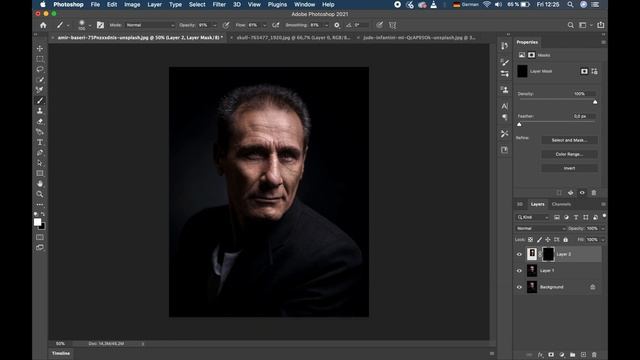Open the Opacity dropdown arrow in options bar

[214, 25]
